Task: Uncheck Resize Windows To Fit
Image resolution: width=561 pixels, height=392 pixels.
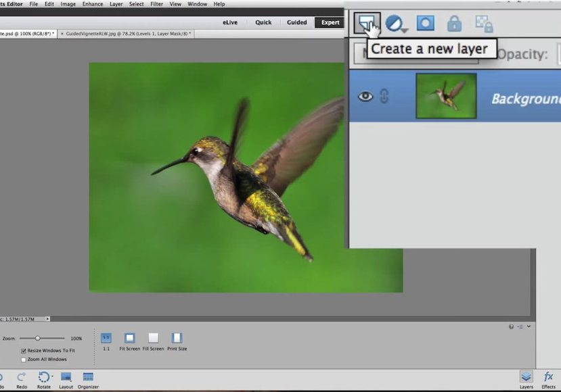Action: [x=24, y=351]
